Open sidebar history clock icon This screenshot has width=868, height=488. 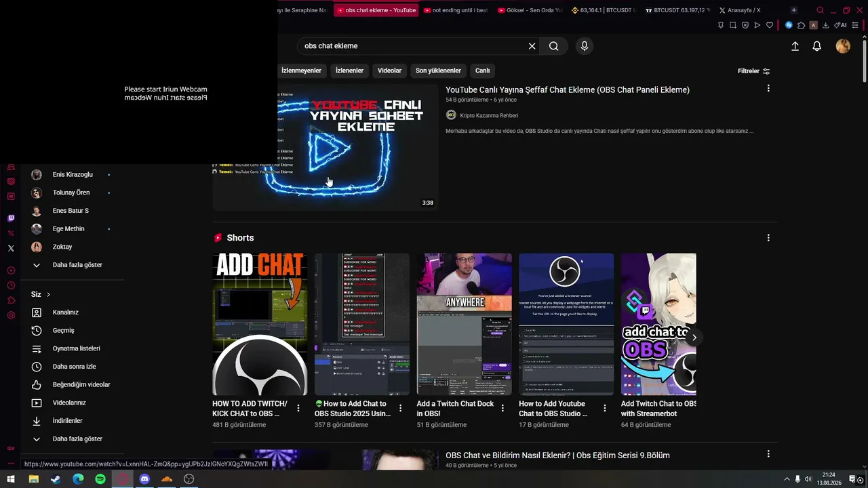pos(11,285)
